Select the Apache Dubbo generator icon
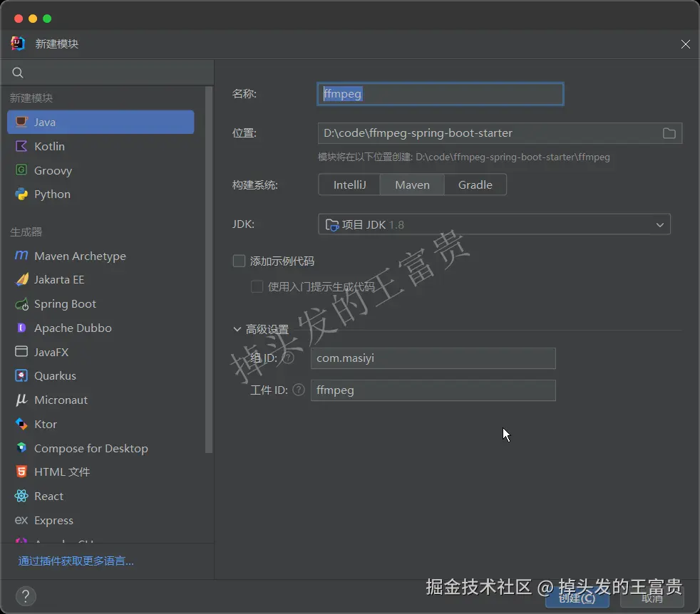Screen dimensions: 700x614 (21, 328)
